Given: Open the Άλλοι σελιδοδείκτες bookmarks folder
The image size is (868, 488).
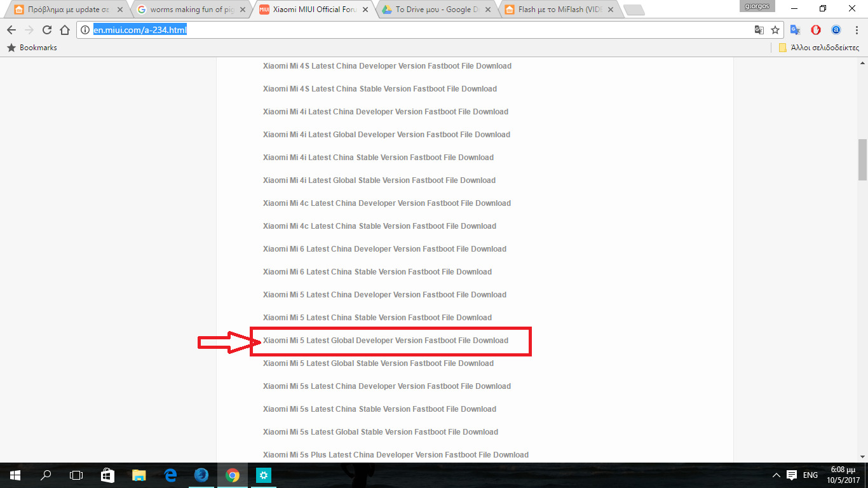Looking at the screenshot, I should click(819, 48).
